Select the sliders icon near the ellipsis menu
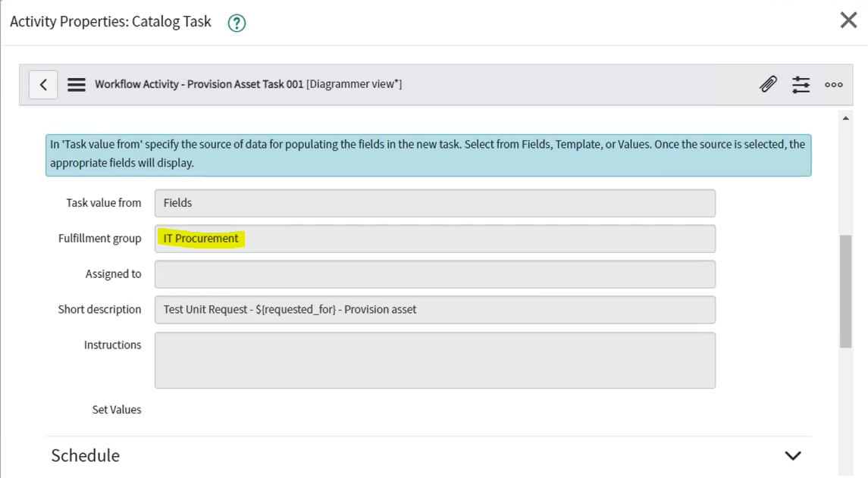Image resolution: width=868 pixels, height=478 pixels. 801,84
